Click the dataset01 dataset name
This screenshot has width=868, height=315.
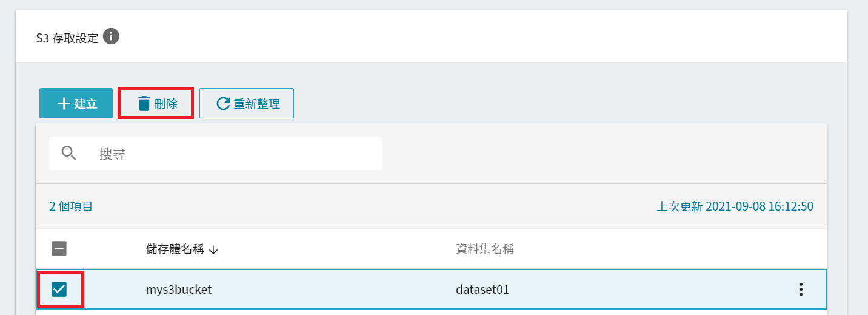(x=482, y=290)
